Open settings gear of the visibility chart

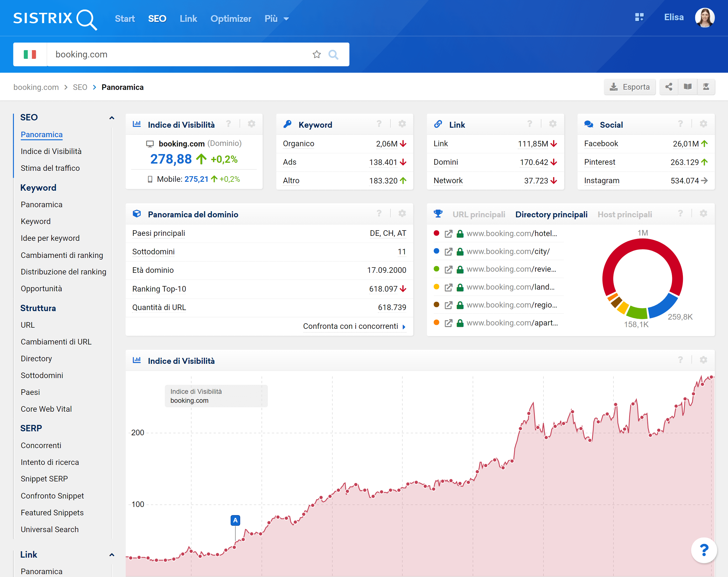point(703,360)
